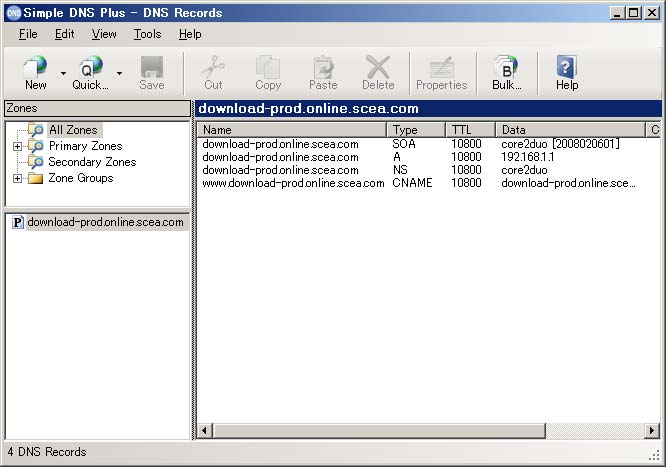
Task: Click the 4 DNS Records status text
Action: tap(47, 452)
